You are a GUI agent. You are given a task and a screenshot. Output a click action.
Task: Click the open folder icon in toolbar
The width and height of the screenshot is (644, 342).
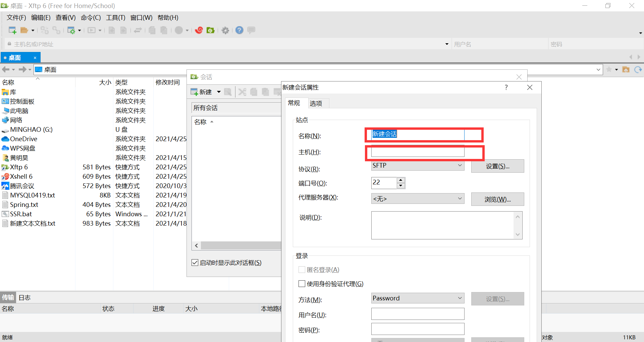(x=24, y=30)
